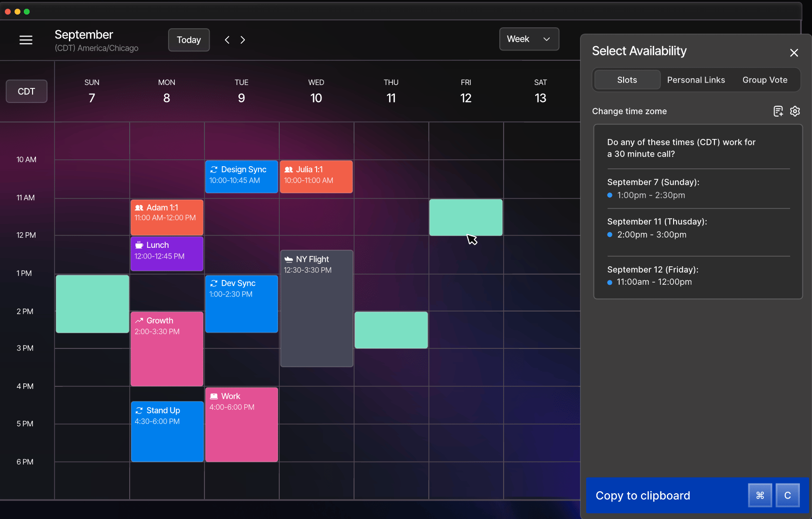Screen dimensions: 812x519
Task: Open the Stand Up event
Action: [x=167, y=432]
